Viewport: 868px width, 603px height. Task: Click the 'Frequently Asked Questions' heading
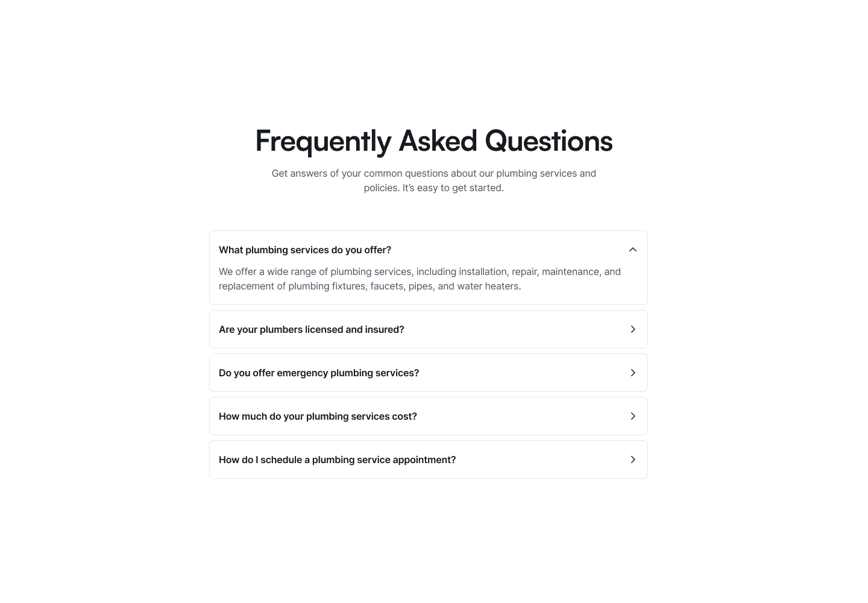pyautogui.click(x=433, y=140)
